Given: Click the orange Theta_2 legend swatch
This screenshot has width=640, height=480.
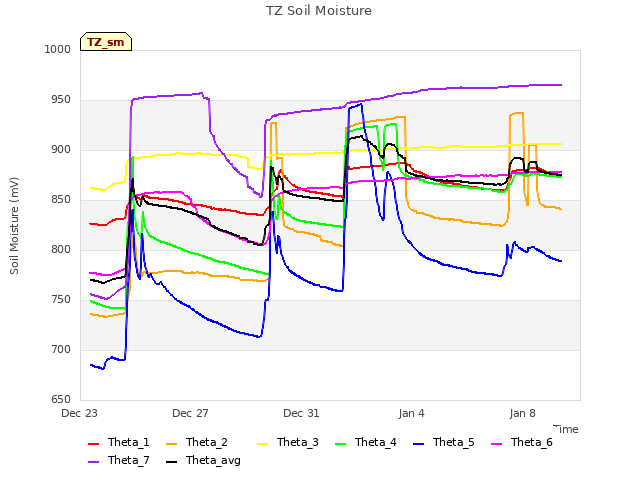Looking at the screenshot, I should tap(171, 444).
